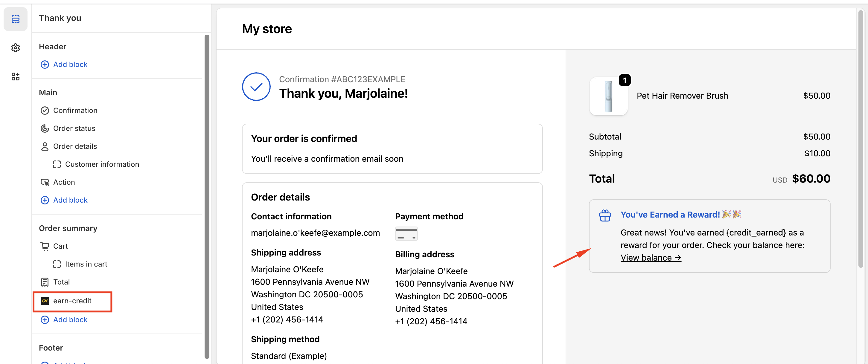Select the Order details block
This screenshot has height=364, width=868.
click(75, 146)
